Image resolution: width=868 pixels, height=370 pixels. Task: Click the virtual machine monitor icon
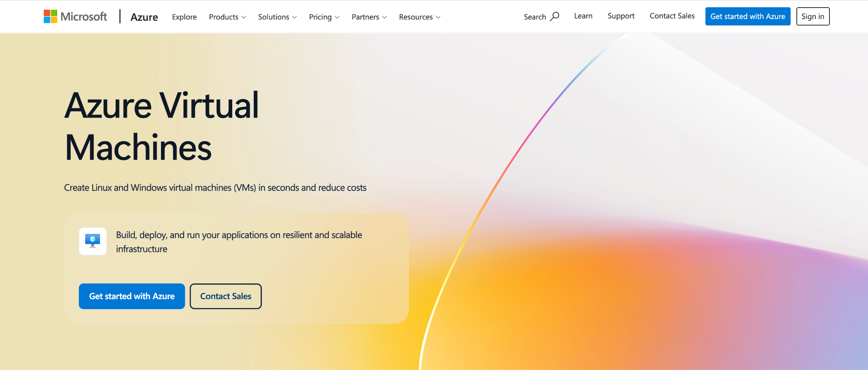(93, 241)
